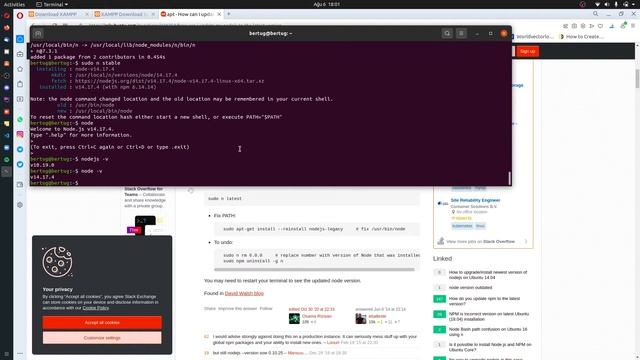The width and height of the screenshot is (640, 360).
Task: Click volume indicator in top bar
Action: point(607,4)
